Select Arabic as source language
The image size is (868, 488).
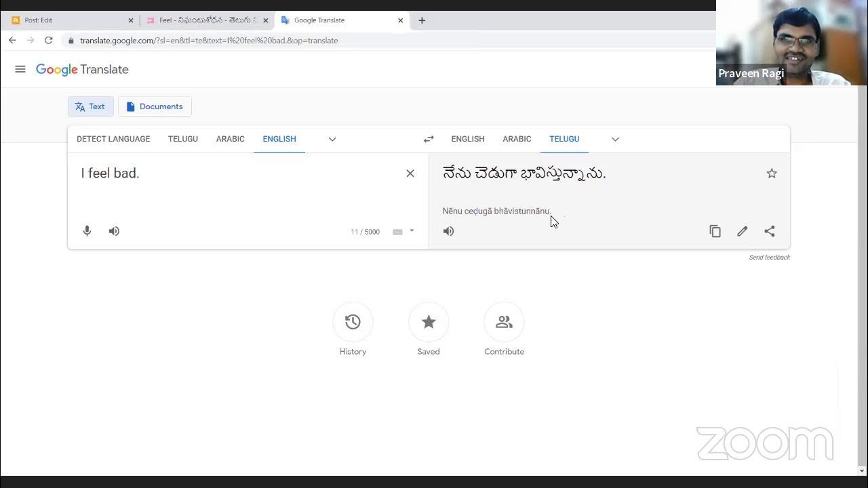click(x=230, y=139)
